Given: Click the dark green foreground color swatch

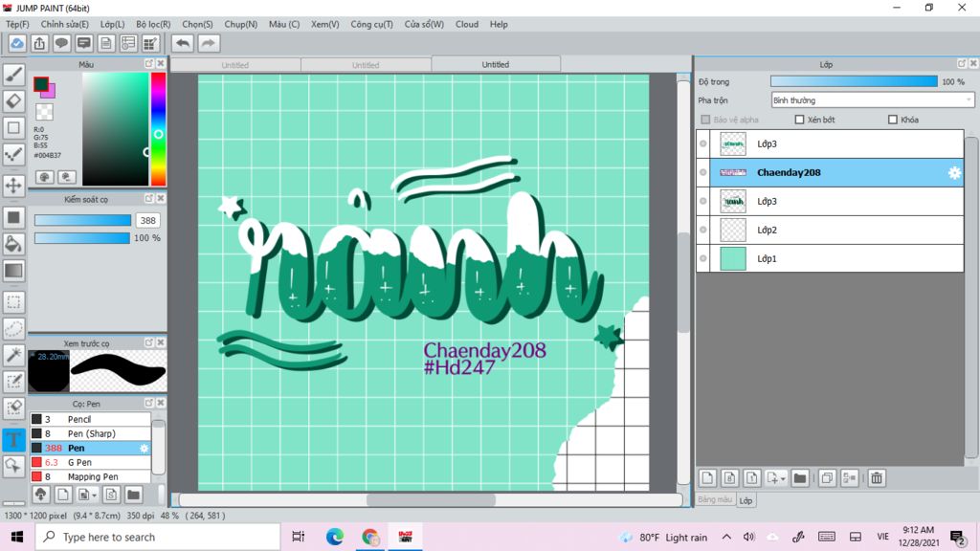Looking at the screenshot, I should tap(40, 84).
